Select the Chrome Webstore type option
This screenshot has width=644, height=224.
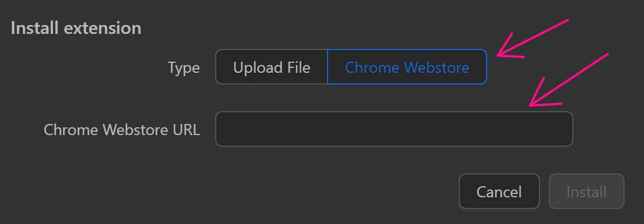click(407, 67)
